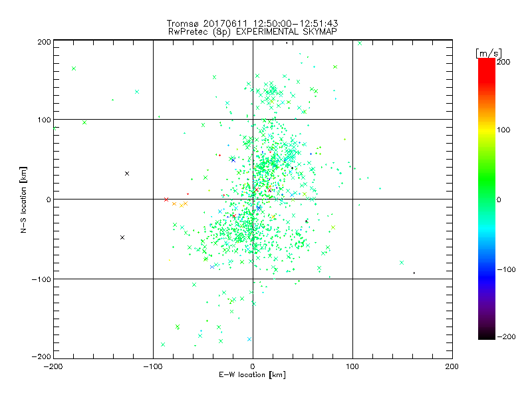Click the colorbar label '0'

[499, 200]
